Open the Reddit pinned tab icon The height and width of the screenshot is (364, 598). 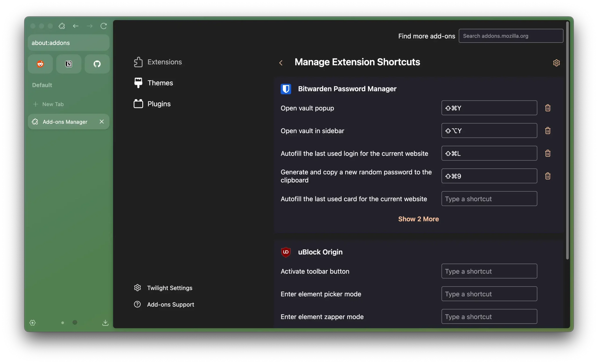[40, 64]
